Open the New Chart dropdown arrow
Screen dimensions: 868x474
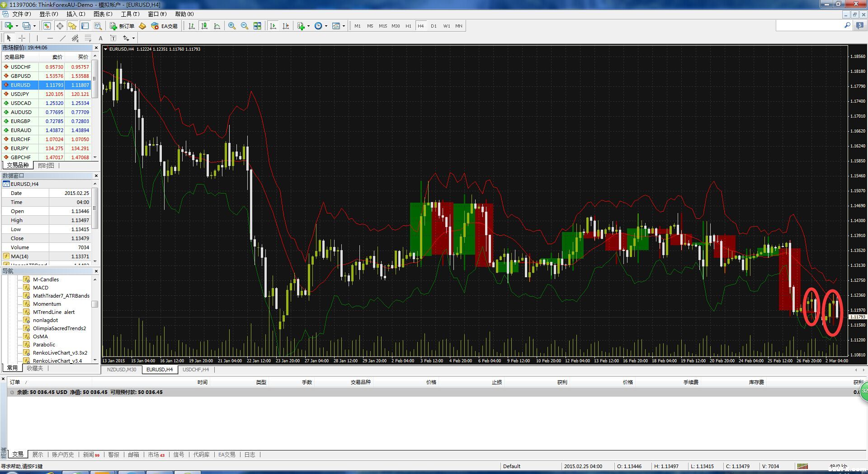click(17, 26)
